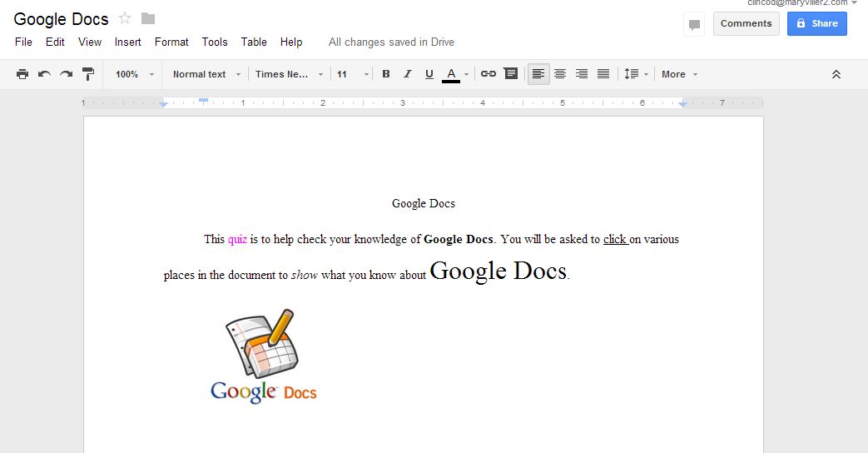
Task: Expand the text color dropdown arrow
Action: pyautogui.click(x=467, y=74)
